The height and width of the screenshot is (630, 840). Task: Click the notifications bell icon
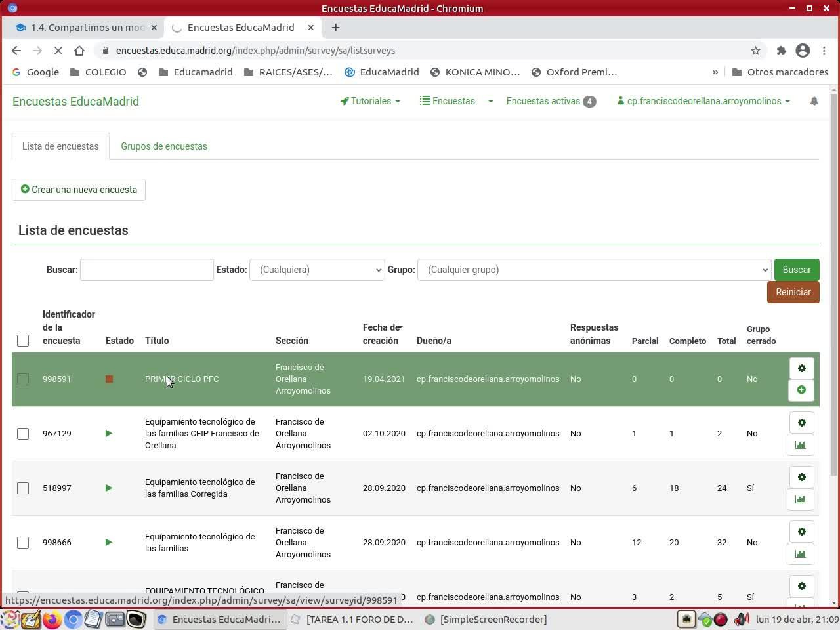click(x=814, y=101)
